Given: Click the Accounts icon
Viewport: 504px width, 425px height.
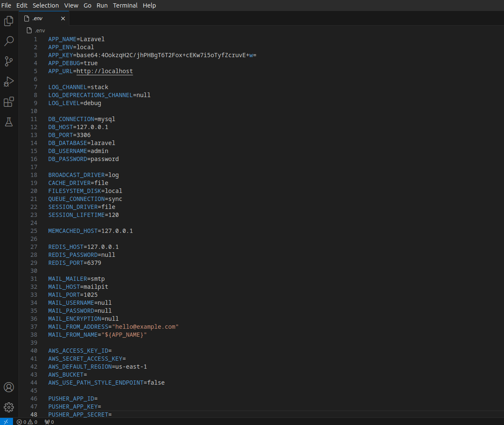Looking at the screenshot, I should coord(8,387).
